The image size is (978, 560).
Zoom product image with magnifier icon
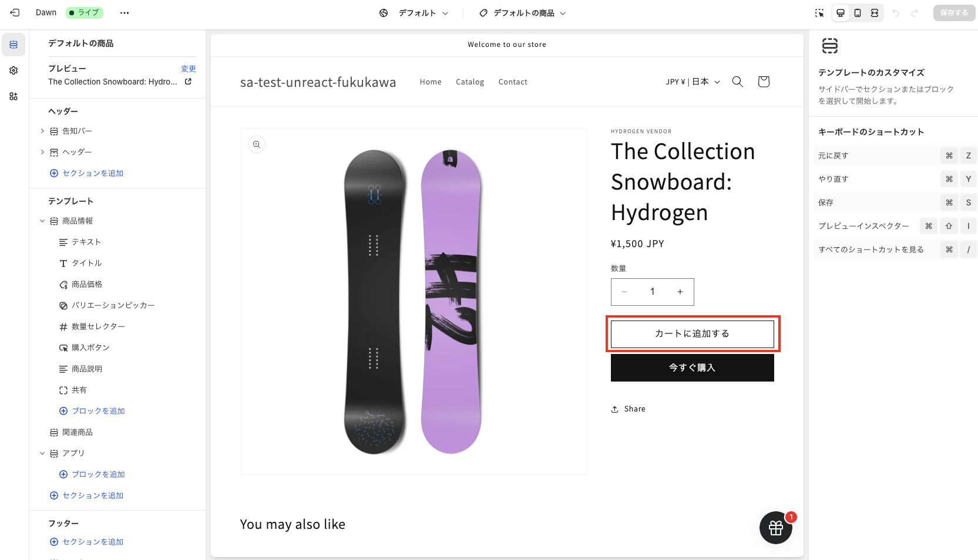[257, 144]
